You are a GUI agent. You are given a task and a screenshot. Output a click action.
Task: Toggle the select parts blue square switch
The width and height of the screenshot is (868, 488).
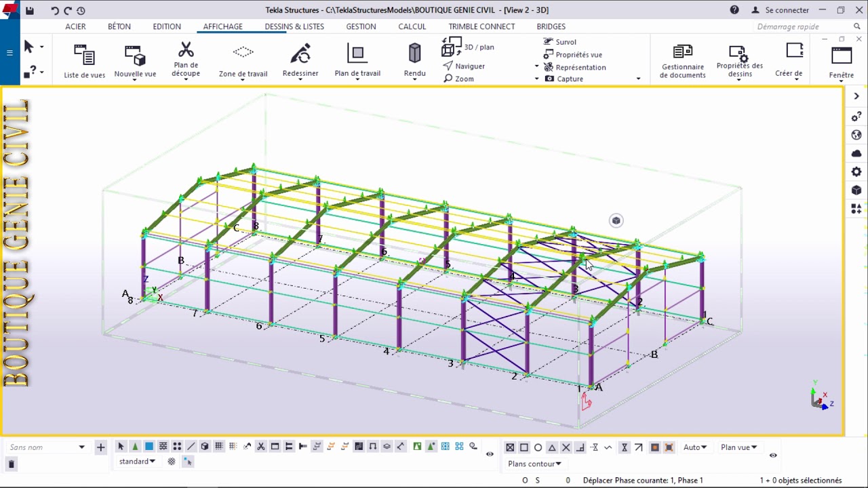[x=149, y=447]
